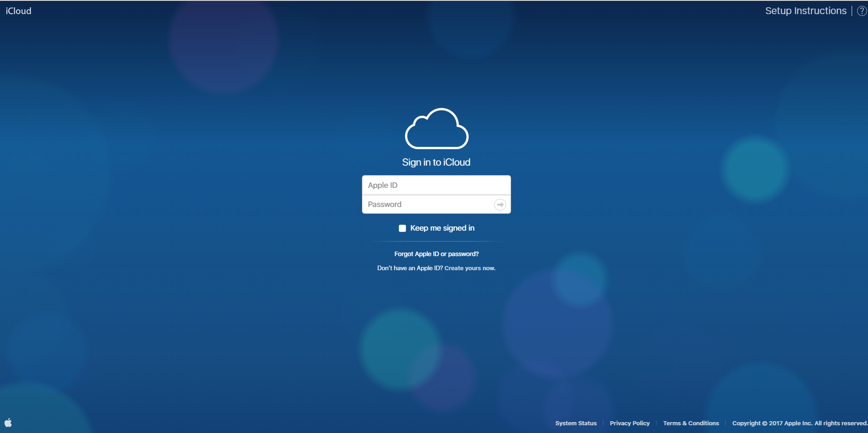Click the "Sign in to iCloud" heading

point(436,162)
